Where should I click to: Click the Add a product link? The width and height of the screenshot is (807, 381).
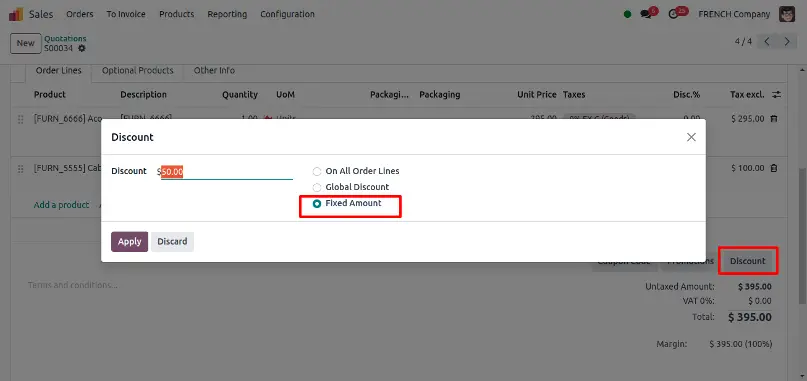point(61,205)
